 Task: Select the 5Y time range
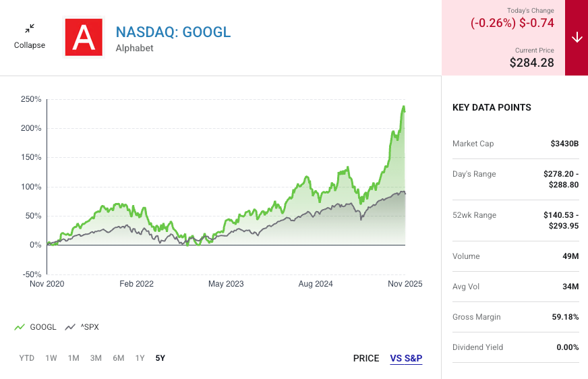pos(160,358)
